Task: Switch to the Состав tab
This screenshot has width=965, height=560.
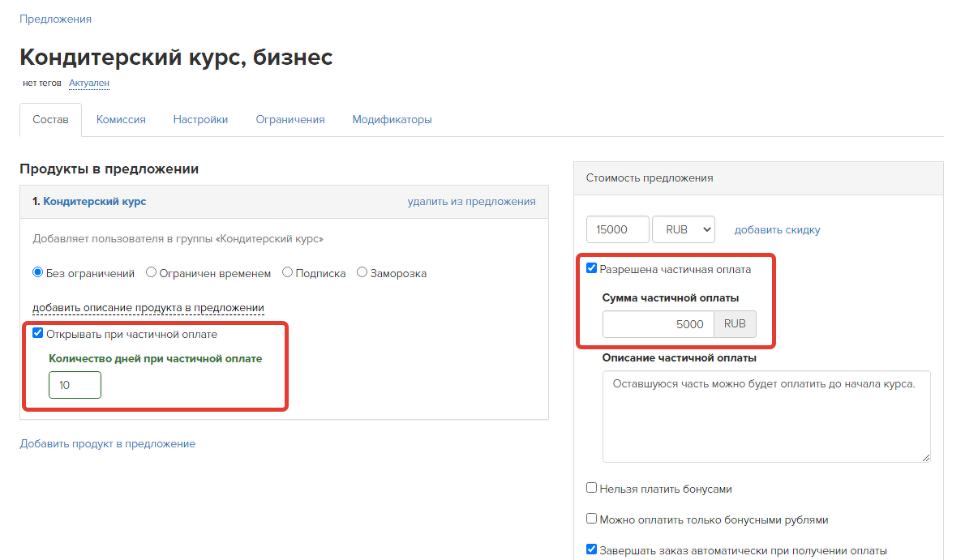Action: click(50, 119)
